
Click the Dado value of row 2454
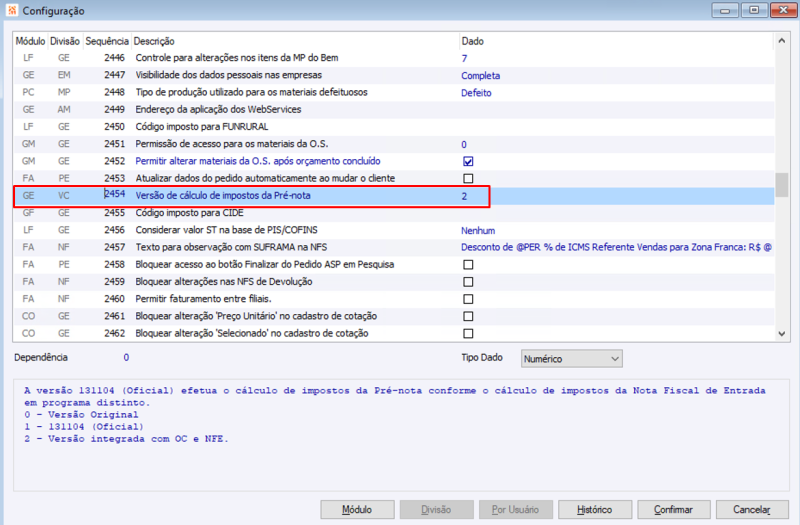464,196
